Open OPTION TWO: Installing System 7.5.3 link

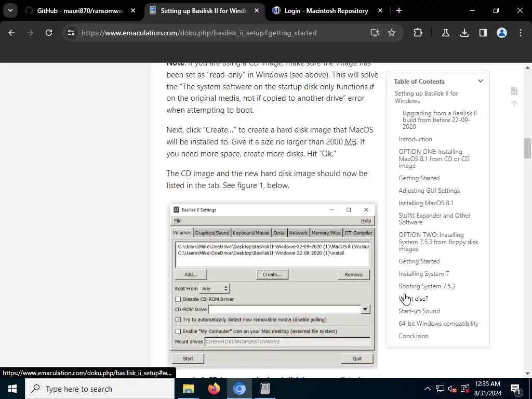[x=438, y=242]
